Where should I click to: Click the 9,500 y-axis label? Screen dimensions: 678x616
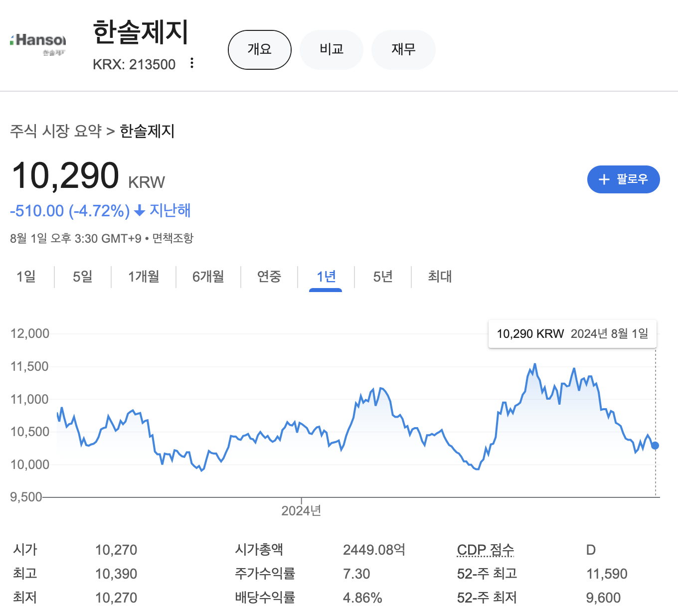coord(26,497)
